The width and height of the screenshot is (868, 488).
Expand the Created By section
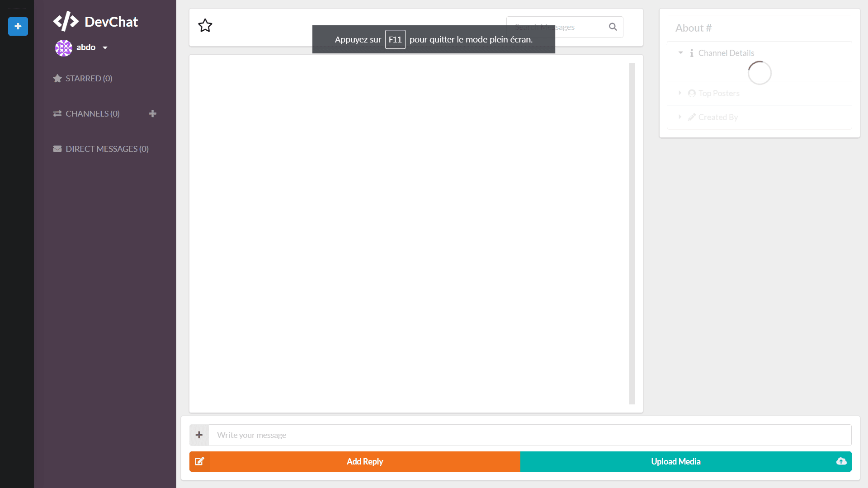click(680, 117)
